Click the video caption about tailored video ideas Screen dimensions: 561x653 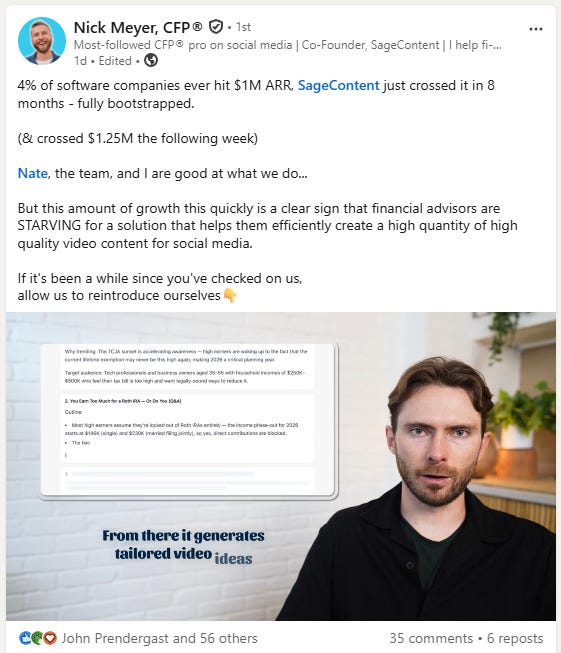(183, 546)
